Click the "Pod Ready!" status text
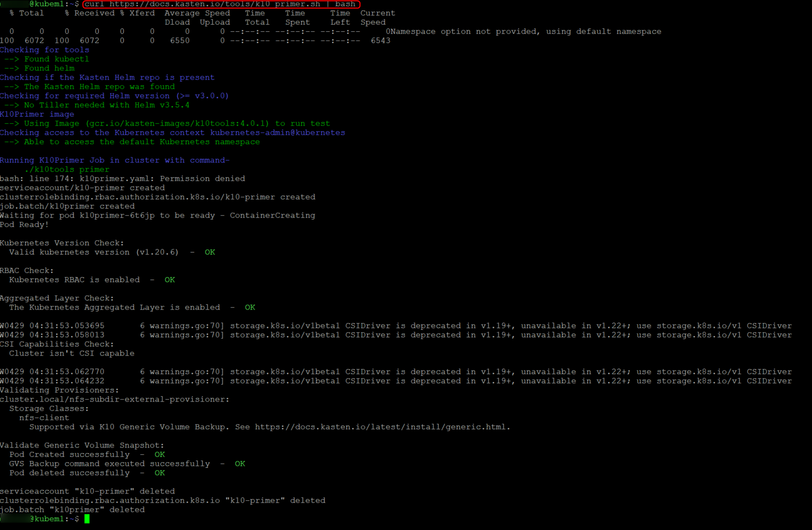This screenshot has width=812, height=530. pyautogui.click(x=24, y=225)
